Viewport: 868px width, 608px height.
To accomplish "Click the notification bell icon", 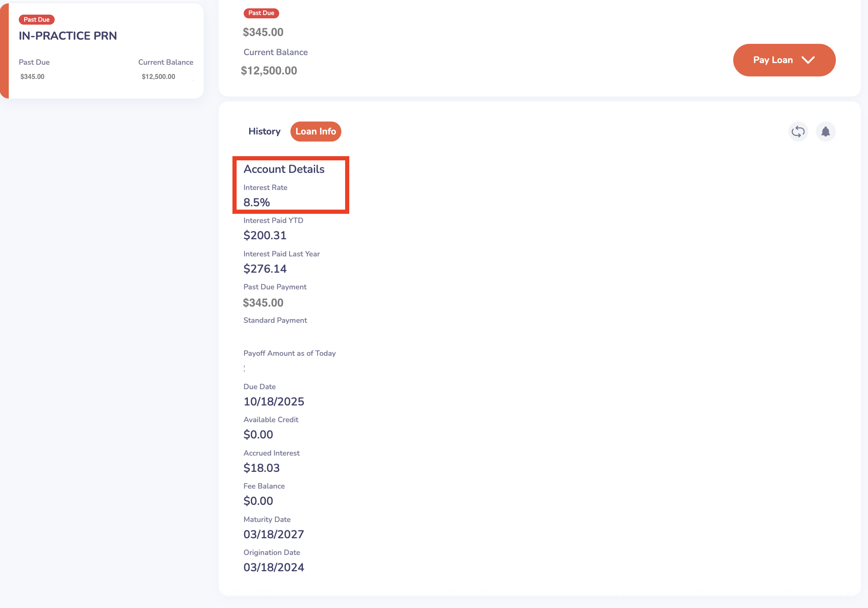I will point(825,132).
